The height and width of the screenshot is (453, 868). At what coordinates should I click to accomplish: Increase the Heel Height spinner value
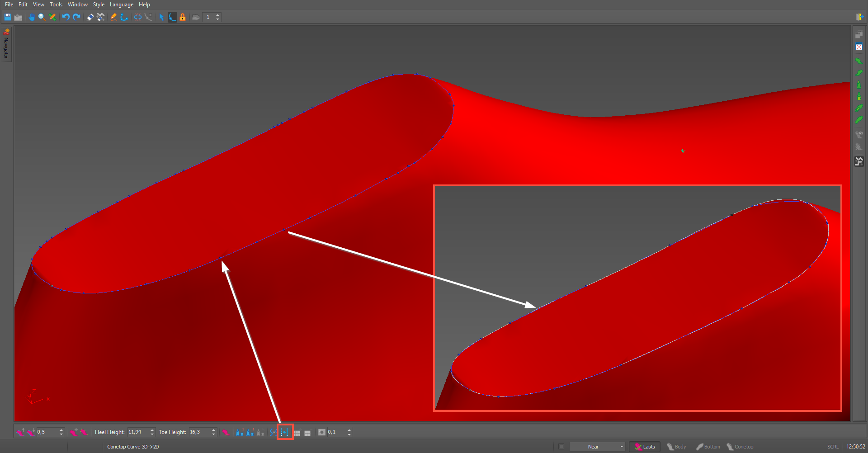click(152, 430)
